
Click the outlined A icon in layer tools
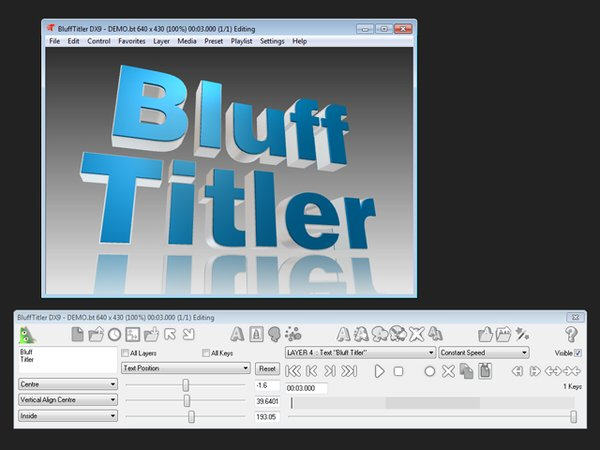343,334
